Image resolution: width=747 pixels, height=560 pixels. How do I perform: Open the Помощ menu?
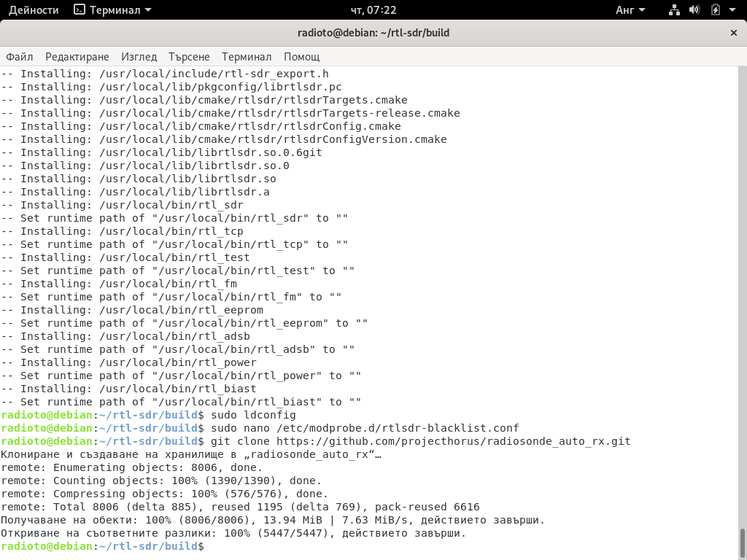coord(301,57)
